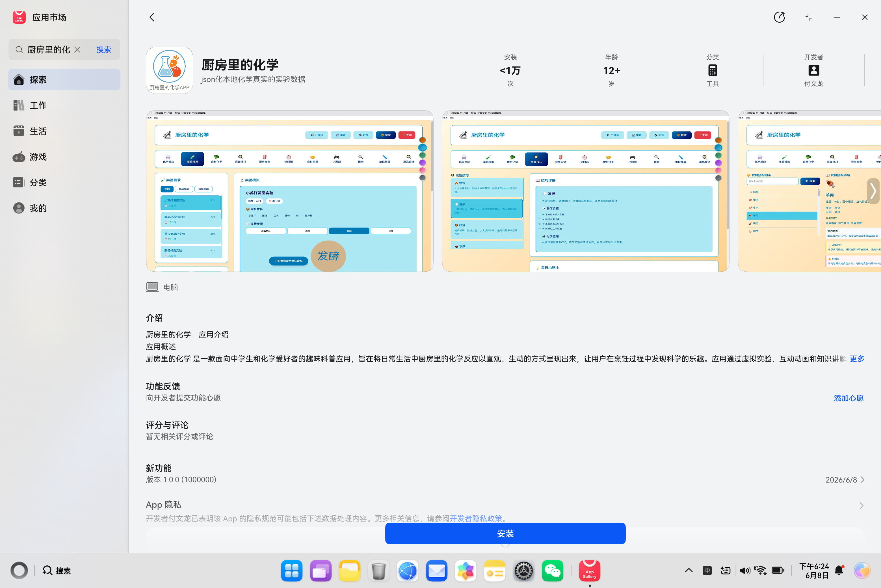Click the 评分与评论 heading
This screenshot has width=881, height=588.
[167, 425]
